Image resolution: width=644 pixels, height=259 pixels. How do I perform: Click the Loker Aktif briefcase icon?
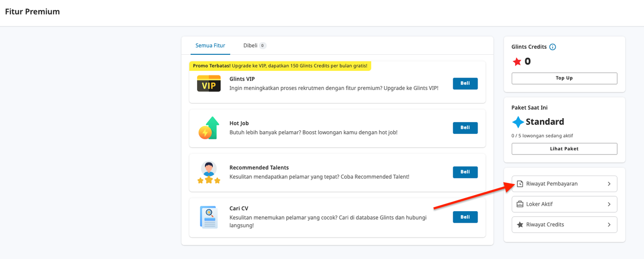tap(520, 204)
